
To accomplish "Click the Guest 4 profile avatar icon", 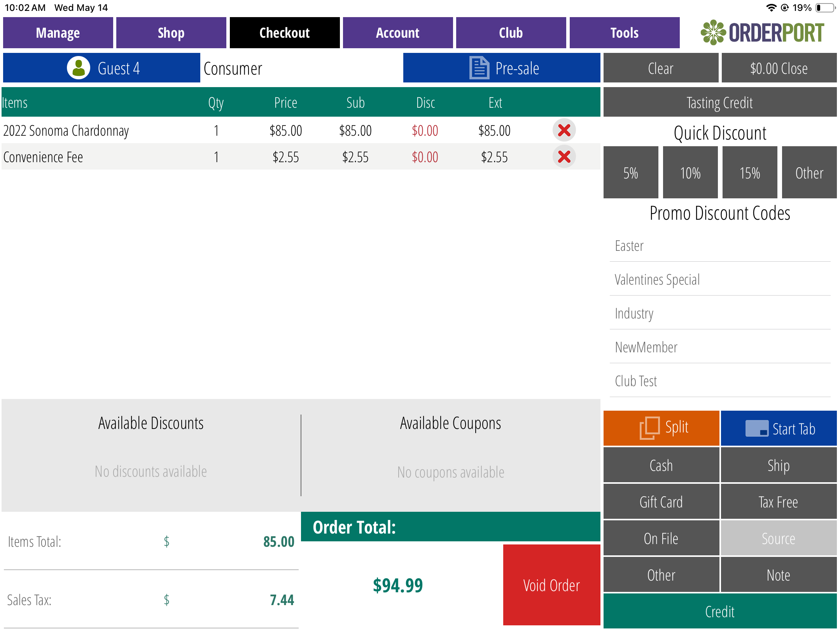I will 79,68.
